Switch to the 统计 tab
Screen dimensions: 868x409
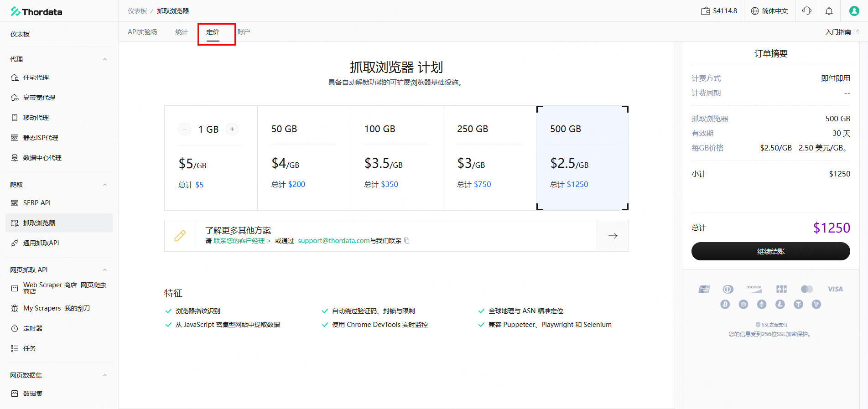(x=181, y=32)
